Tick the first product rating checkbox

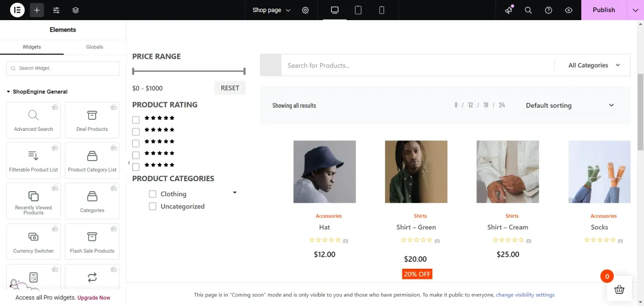[136, 120]
